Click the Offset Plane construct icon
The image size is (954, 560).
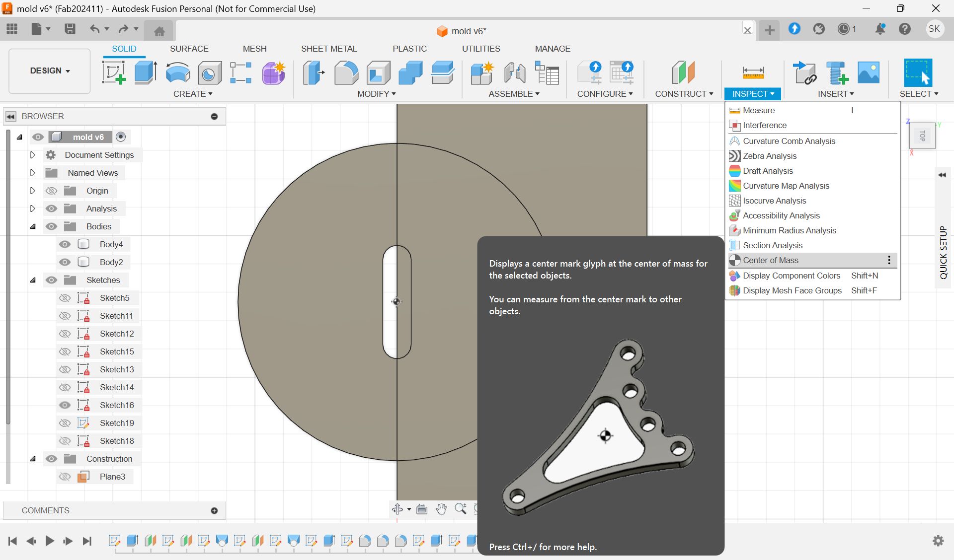[x=683, y=72]
